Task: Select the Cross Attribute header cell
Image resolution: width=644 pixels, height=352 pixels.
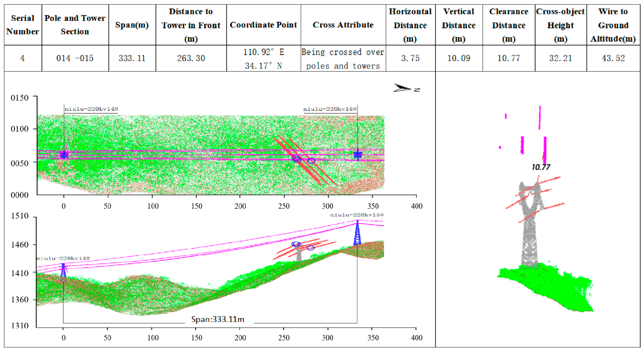Action: click(x=343, y=25)
